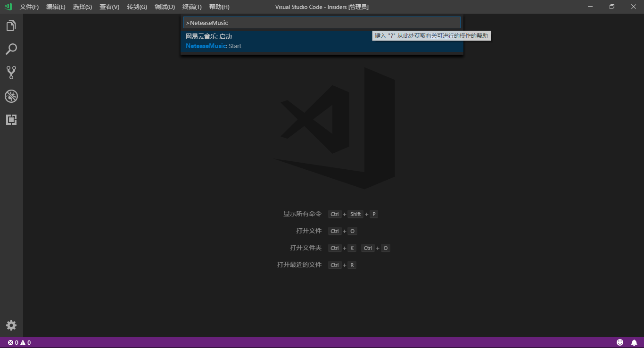644x348 pixels.
Task: Open the 调试(D) menu
Action: pyautogui.click(x=165, y=7)
